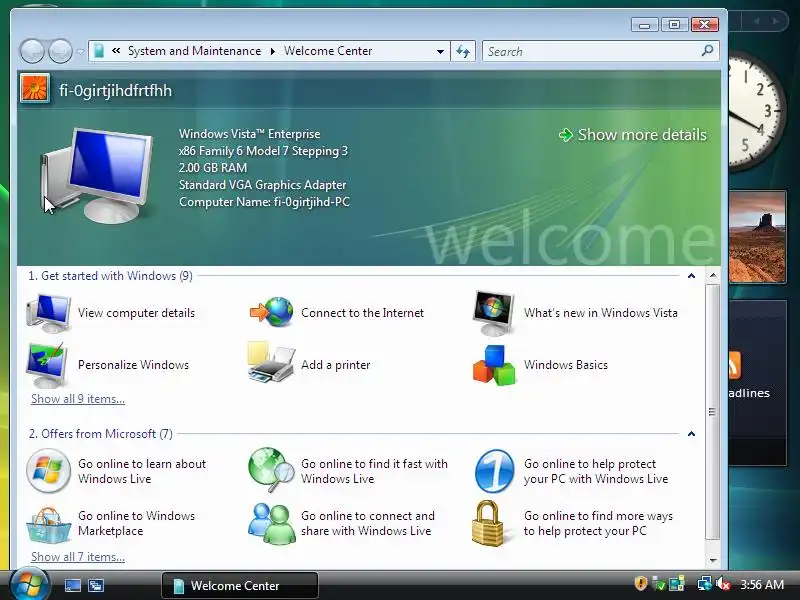Viewport: 800px width, 600px height.
Task: Open the Windows Basics colored blocks icon
Action: tap(494, 365)
